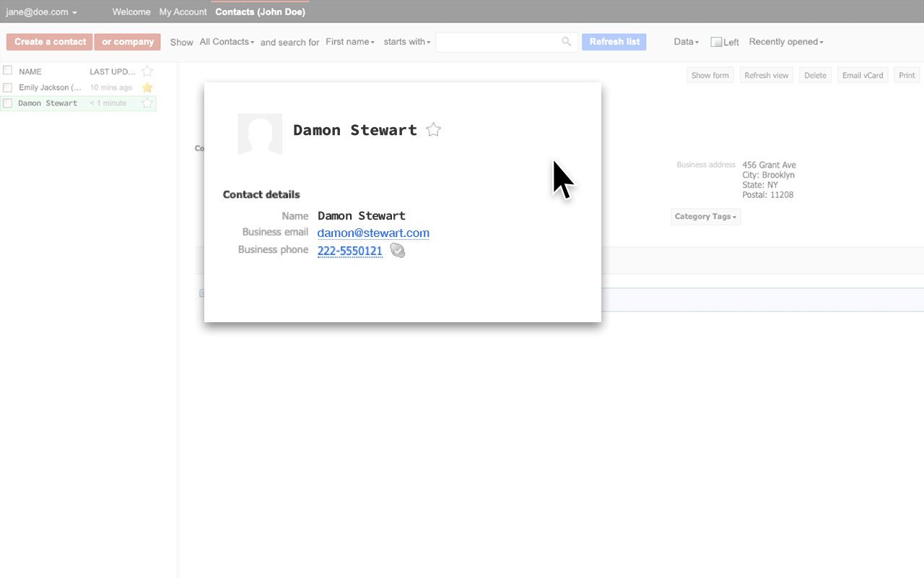
Task: Check the select-all checkbox in NAME header
Action: tap(8, 71)
